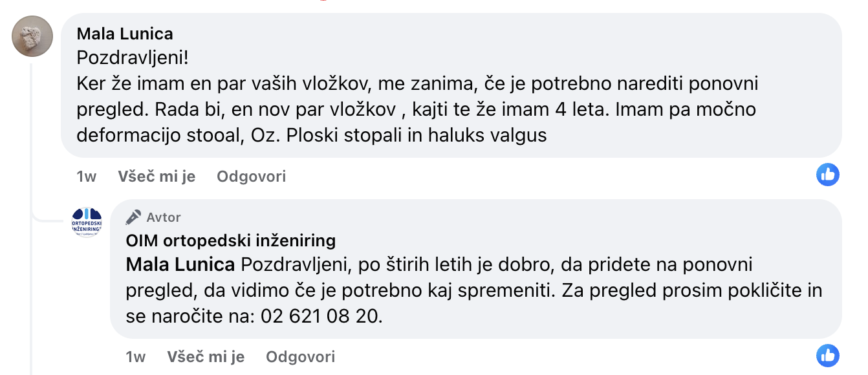
Task: Click the microphone icon of the Avtor badge
Action: (133, 217)
